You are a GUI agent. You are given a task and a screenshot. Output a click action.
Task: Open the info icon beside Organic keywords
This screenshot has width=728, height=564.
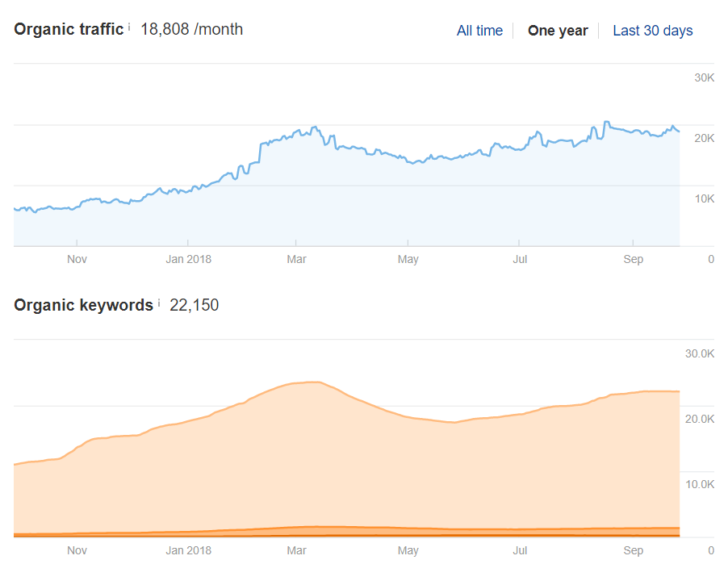point(159,303)
